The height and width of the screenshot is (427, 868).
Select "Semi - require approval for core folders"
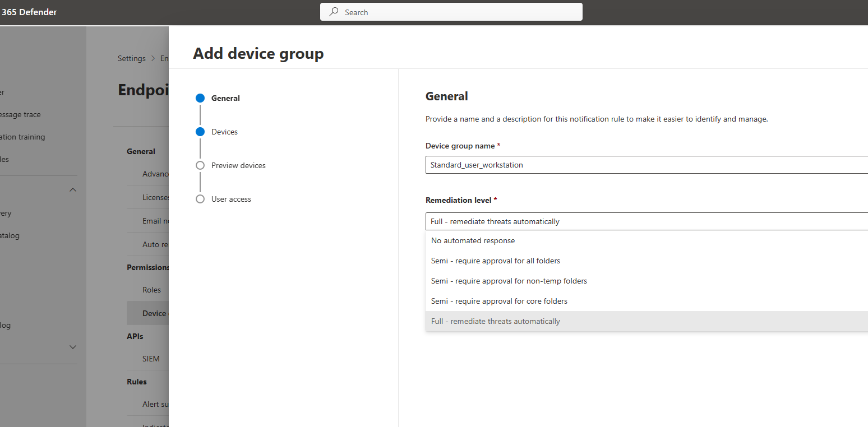point(499,301)
